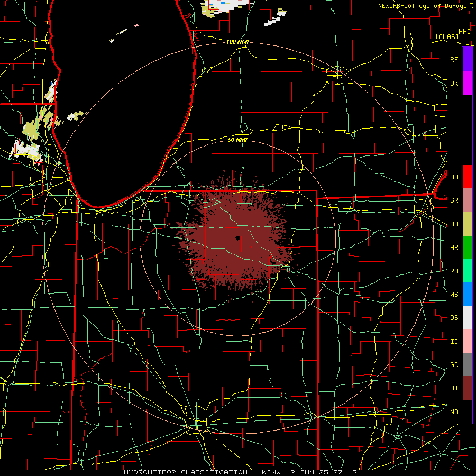Click the 50 NMI range ring label
The height and width of the screenshot is (476, 476).
coord(237,140)
